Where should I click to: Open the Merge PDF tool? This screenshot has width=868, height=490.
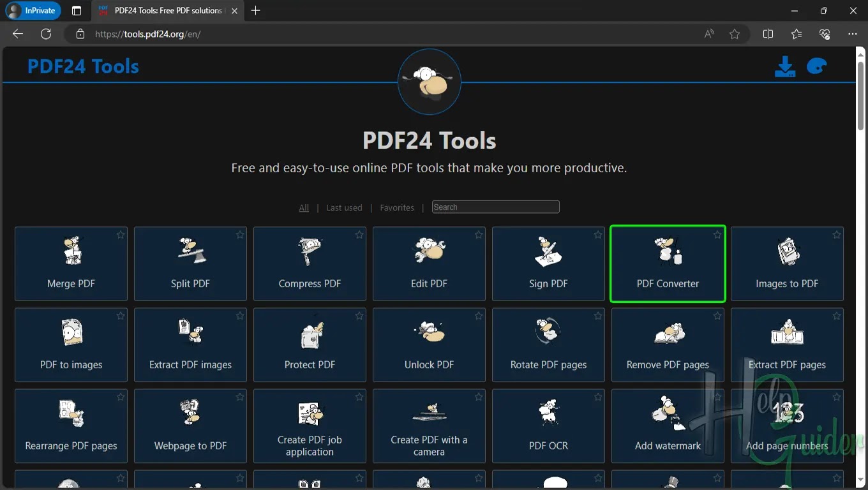71,264
